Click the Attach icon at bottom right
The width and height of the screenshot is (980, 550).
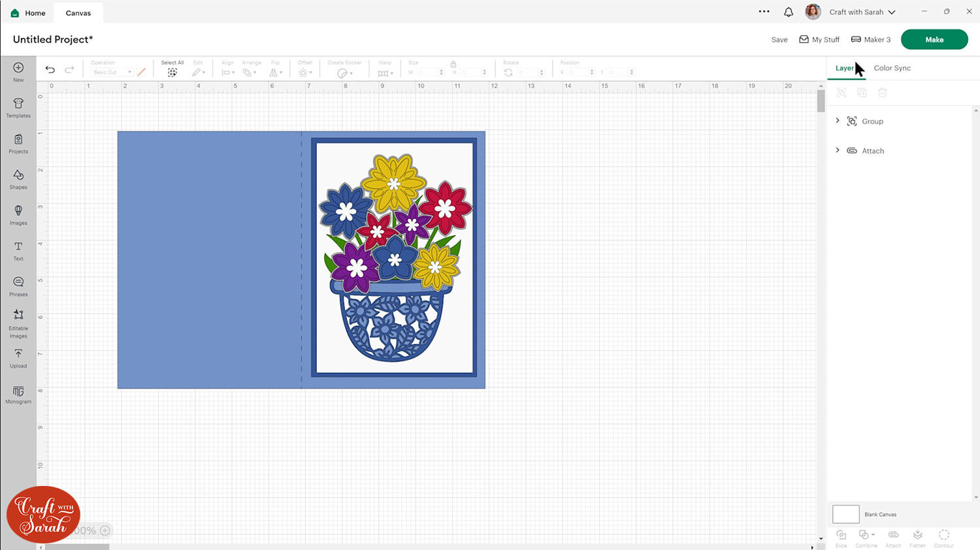coord(892,538)
